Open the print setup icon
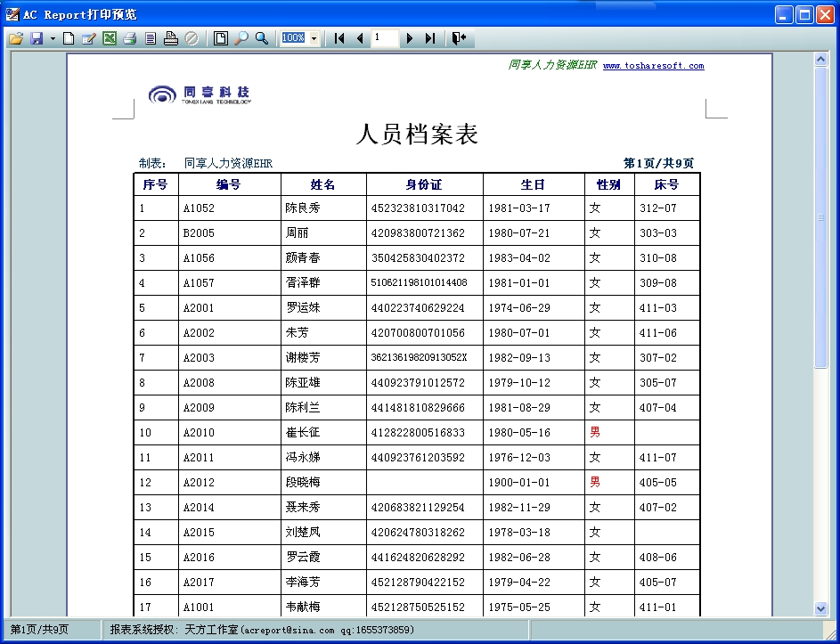Screen dimensions: 840x644 172,38
